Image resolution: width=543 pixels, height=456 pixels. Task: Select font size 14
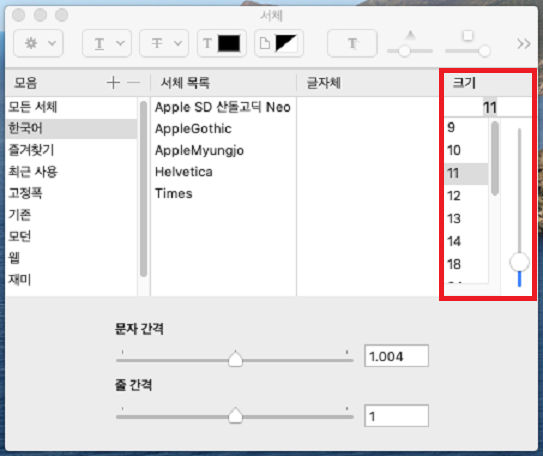coord(466,241)
